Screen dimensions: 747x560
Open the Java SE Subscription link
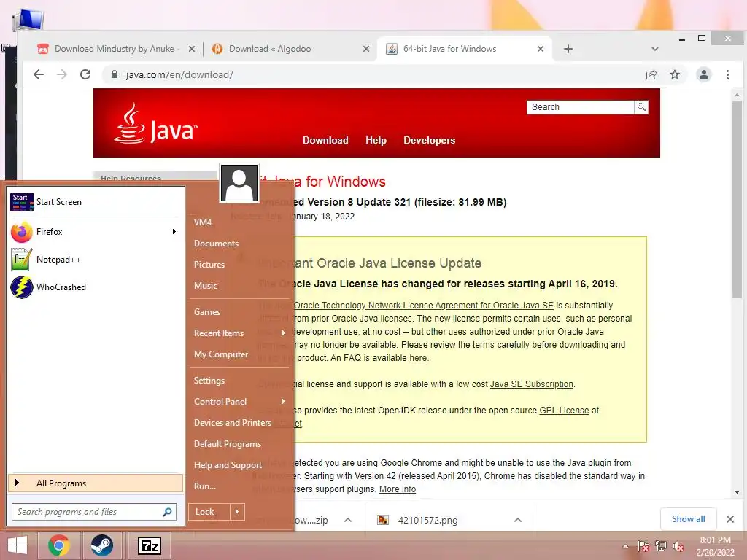(x=532, y=384)
